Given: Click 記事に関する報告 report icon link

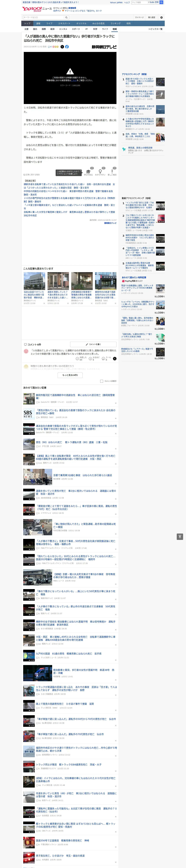Looking at the screenshot, I should [x=31, y=175].
